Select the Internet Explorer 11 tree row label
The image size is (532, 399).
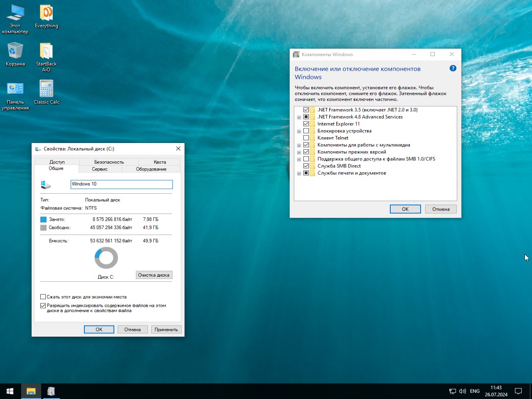339,124
